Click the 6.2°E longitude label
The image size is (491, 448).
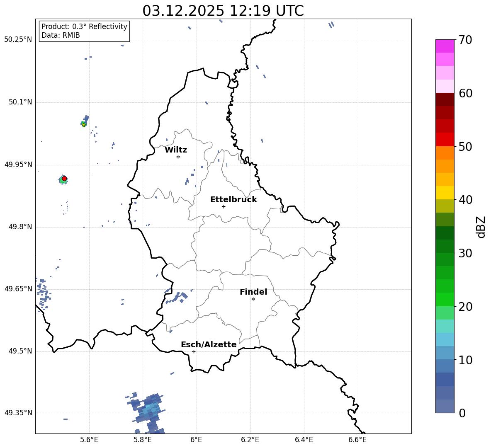(250, 440)
